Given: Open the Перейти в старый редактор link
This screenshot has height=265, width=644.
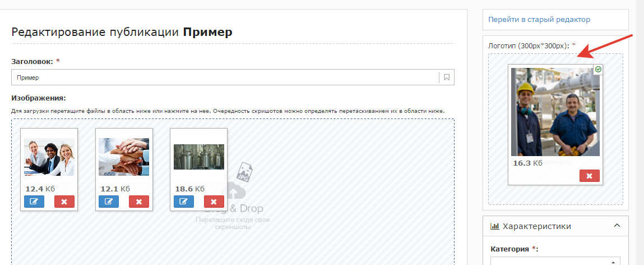Looking at the screenshot, I should pos(539,19).
